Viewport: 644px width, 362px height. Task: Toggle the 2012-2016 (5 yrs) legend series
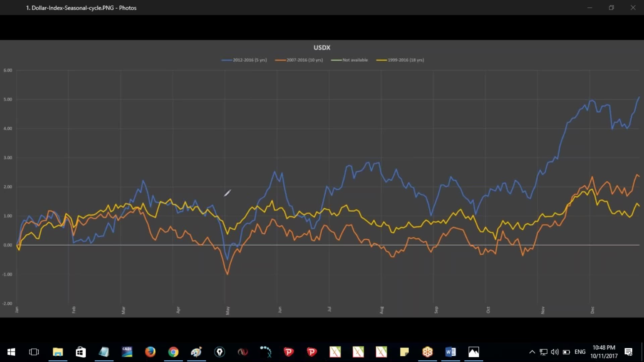244,60
